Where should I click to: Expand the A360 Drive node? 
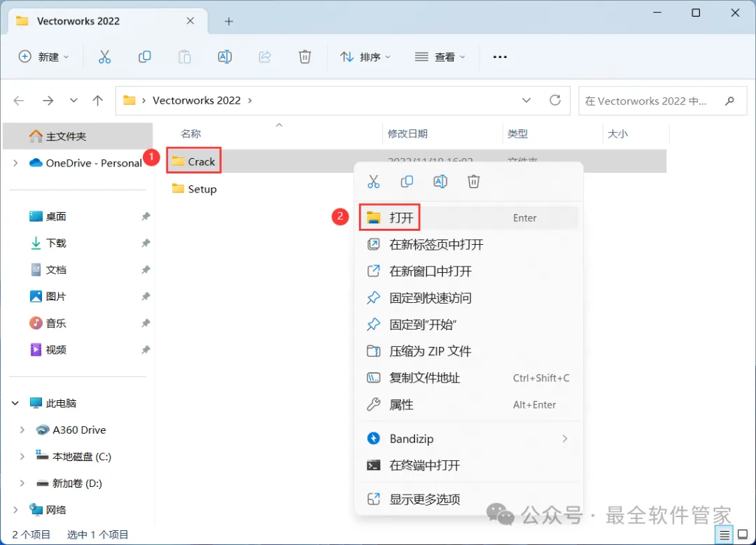(x=22, y=430)
